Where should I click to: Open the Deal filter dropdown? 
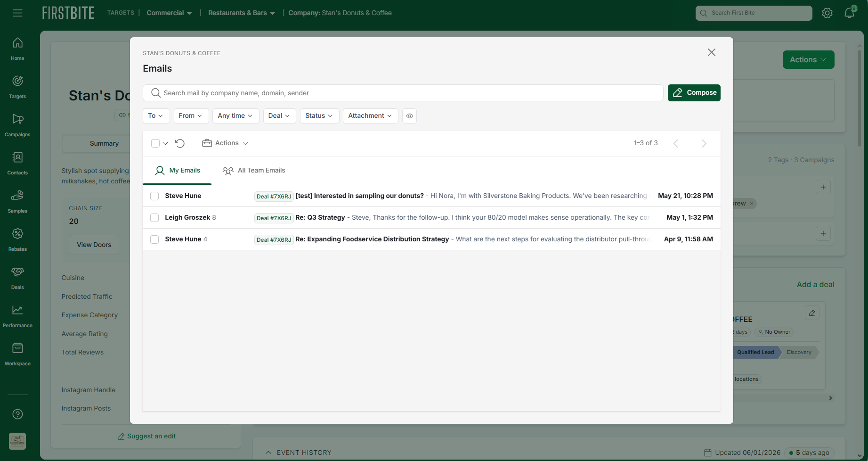[279, 116]
